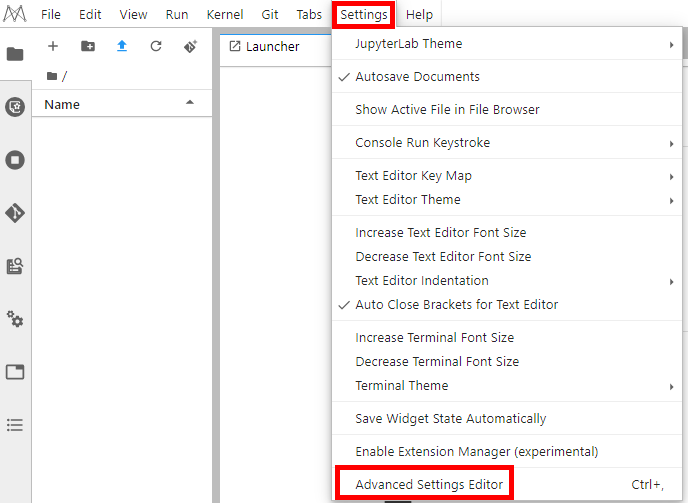Image resolution: width=688 pixels, height=503 pixels.
Task: Select Increase Text Editor Font Size
Action: (x=507, y=232)
